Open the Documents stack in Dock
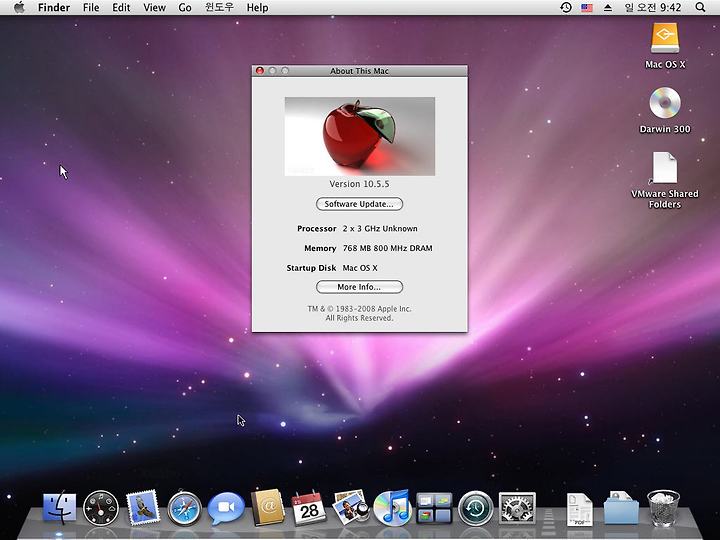This screenshot has height=540, width=720. (579, 509)
